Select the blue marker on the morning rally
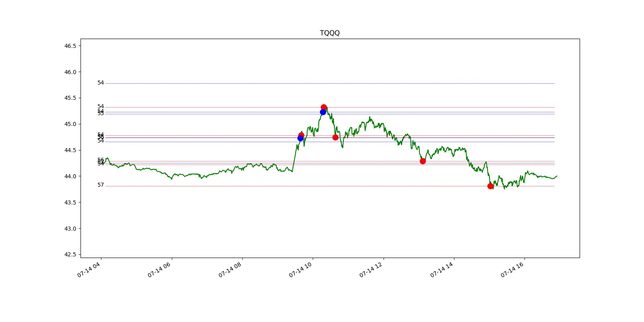 pos(300,138)
